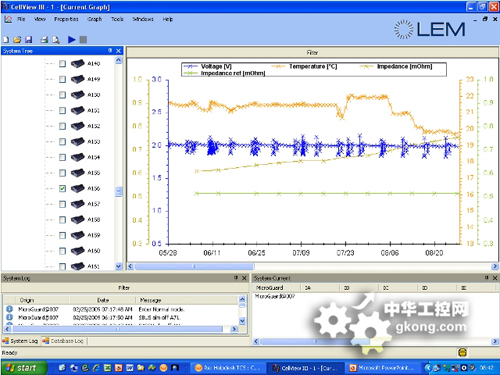Sort log by the Origin column header
Image resolution: width=500 pixels, height=375 pixels.
pyautogui.click(x=43, y=300)
